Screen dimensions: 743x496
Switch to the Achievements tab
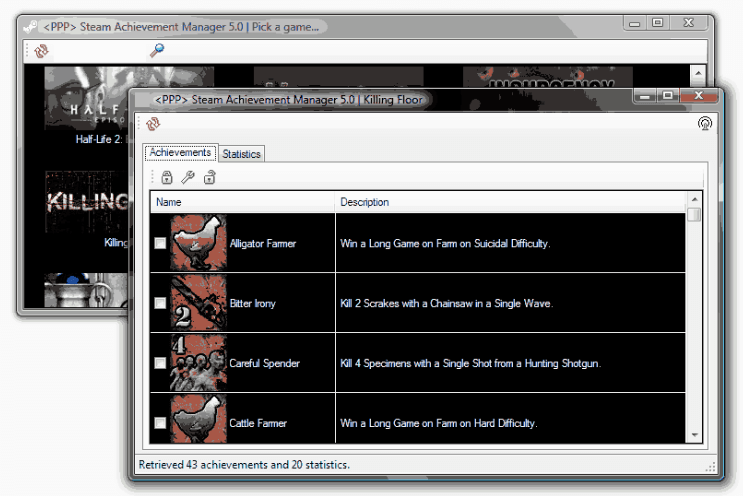click(180, 153)
